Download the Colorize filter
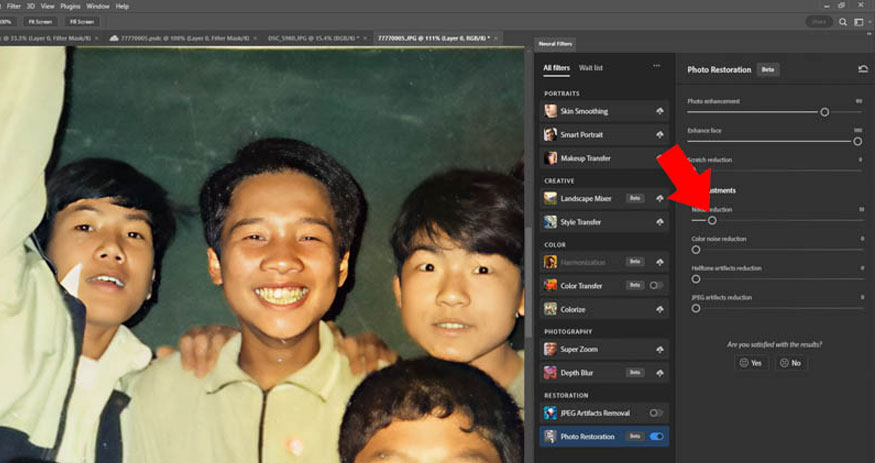875x463 pixels. coord(660,310)
